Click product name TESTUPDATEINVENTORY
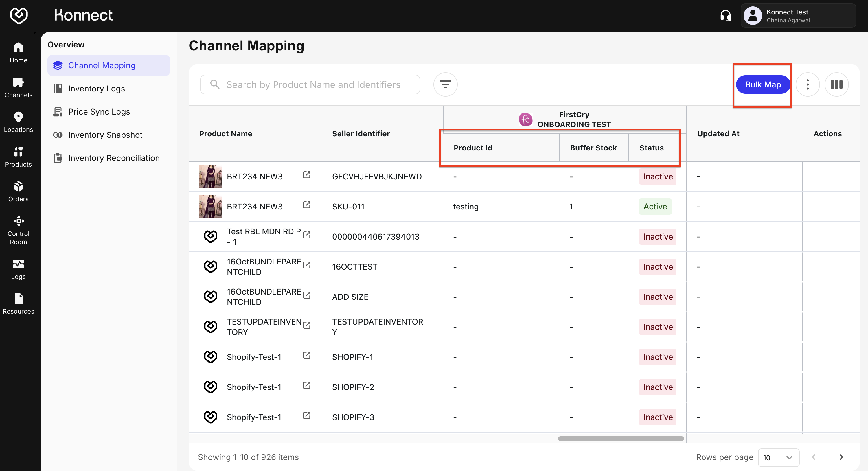868x471 pixels. [x=264, y=327]
